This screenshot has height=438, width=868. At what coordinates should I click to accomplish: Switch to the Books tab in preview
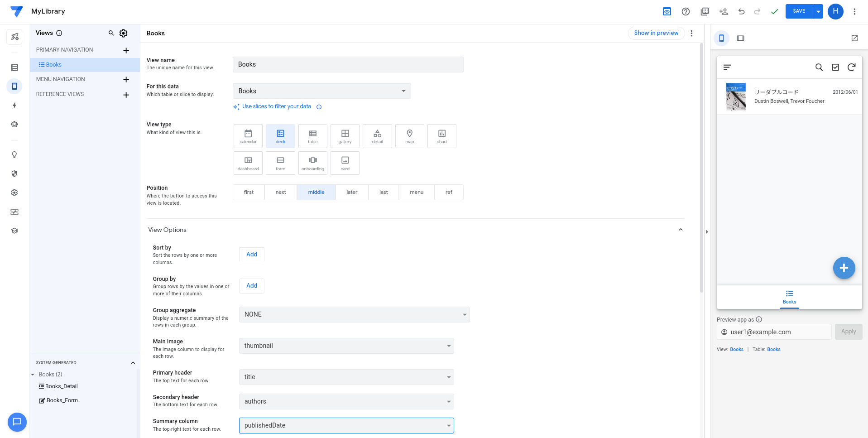tap(789, 297)
